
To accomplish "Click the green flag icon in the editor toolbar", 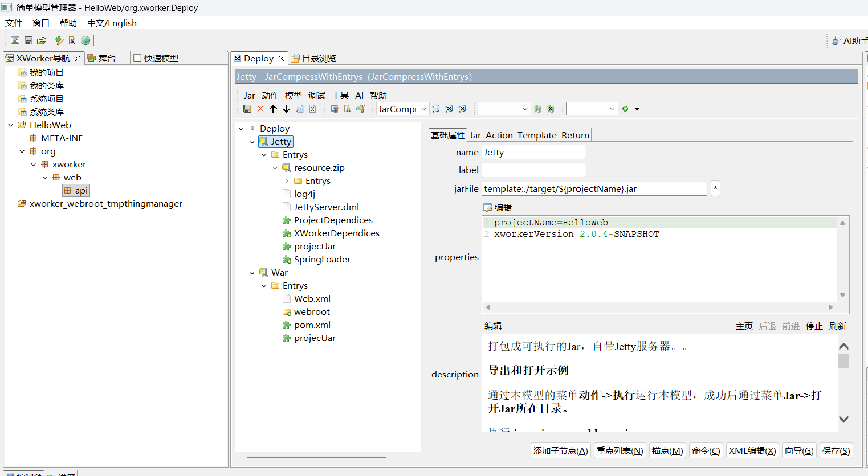I will point(360,109).
